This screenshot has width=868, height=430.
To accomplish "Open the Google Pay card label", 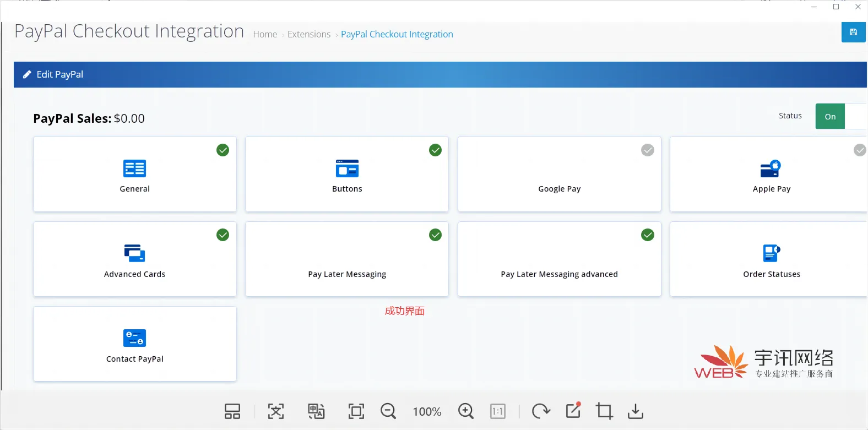I will (x=560, y=189).
